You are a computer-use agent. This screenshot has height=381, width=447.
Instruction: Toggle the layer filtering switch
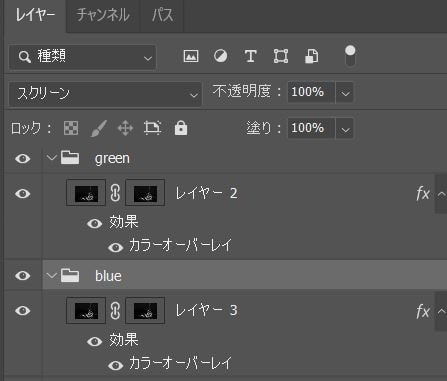pyautogui.click(x=350, y=56)
